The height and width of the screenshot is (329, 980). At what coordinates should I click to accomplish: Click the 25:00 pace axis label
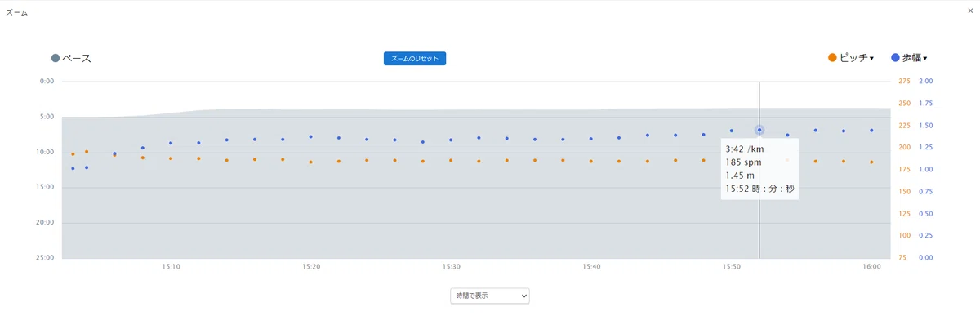[45, 257]
